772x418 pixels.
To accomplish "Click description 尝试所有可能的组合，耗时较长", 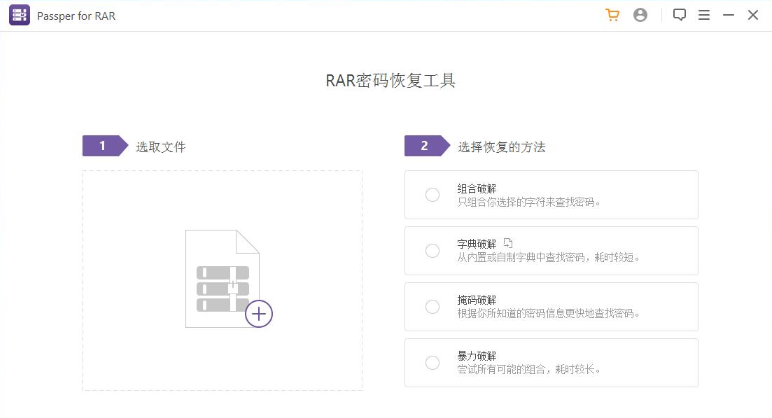I will (x=529, y=369).
